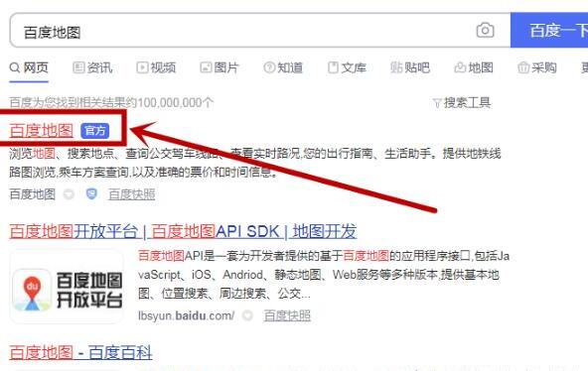Viewport: 588px width, 371px height.
Task: Switch to the 文库 tab
Action: click(x=347, y=67)
